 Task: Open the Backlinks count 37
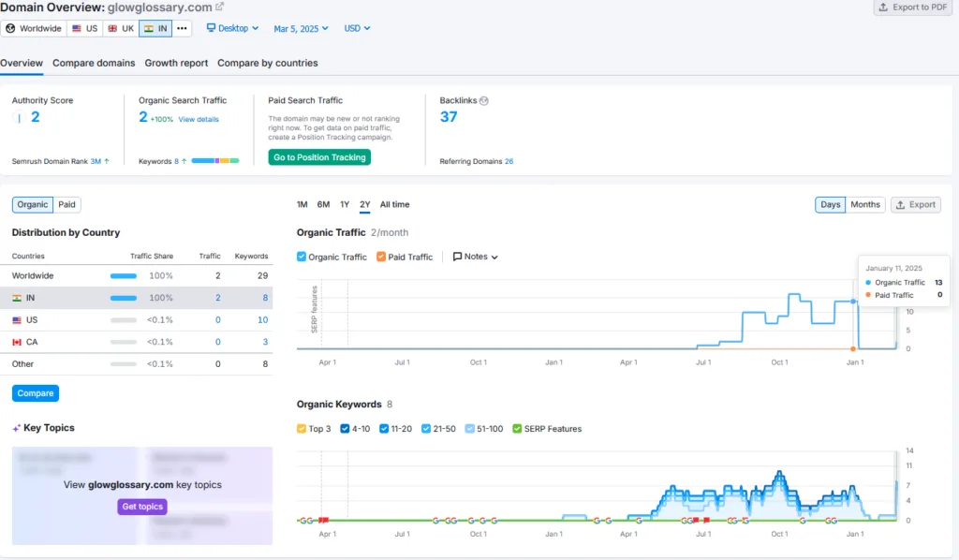point(449,117)
